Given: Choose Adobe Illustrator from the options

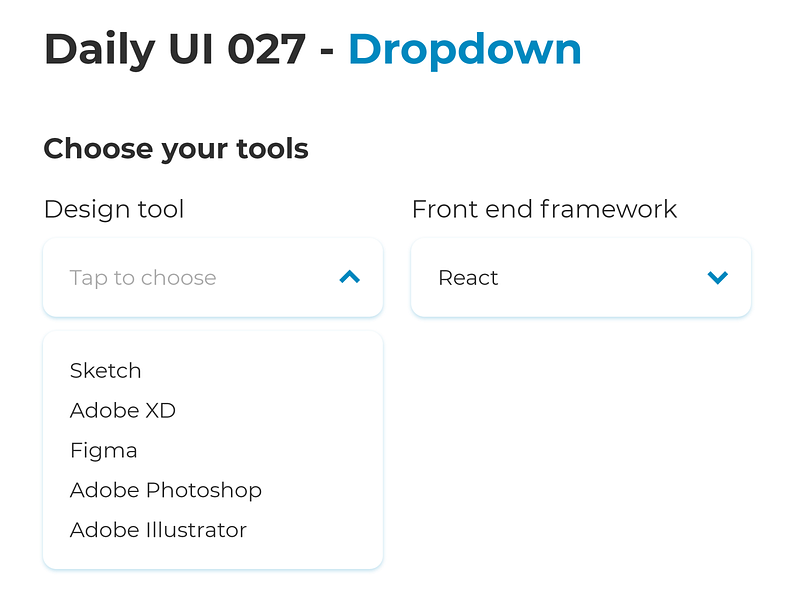Looking at the screenshot, I should 158,530.
